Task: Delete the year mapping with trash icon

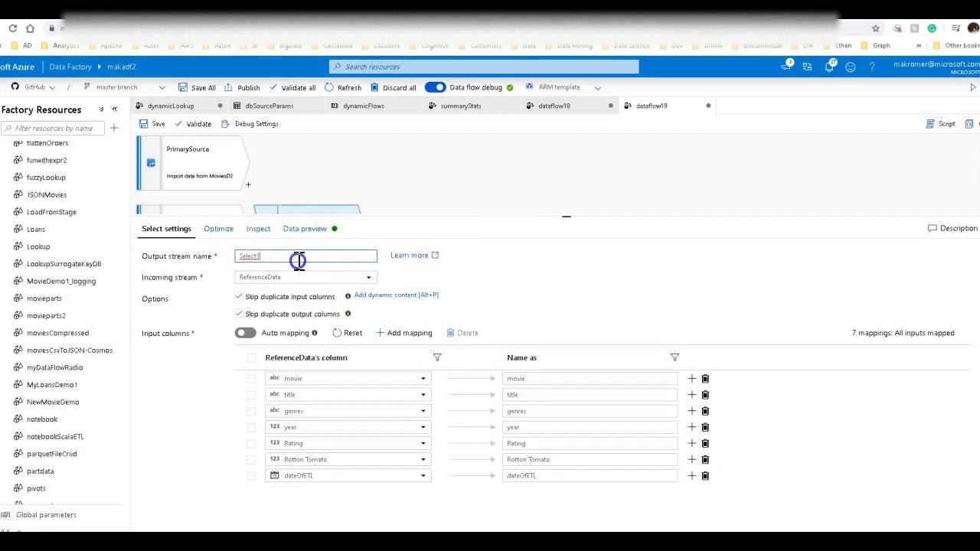Action: pyautogui.click(x=705, y=427)
